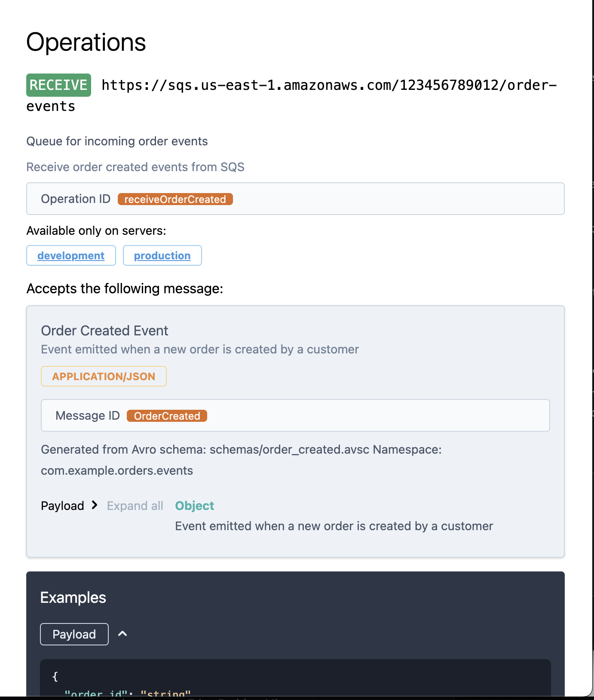Click the Order Created Event title

coord(104,331)
